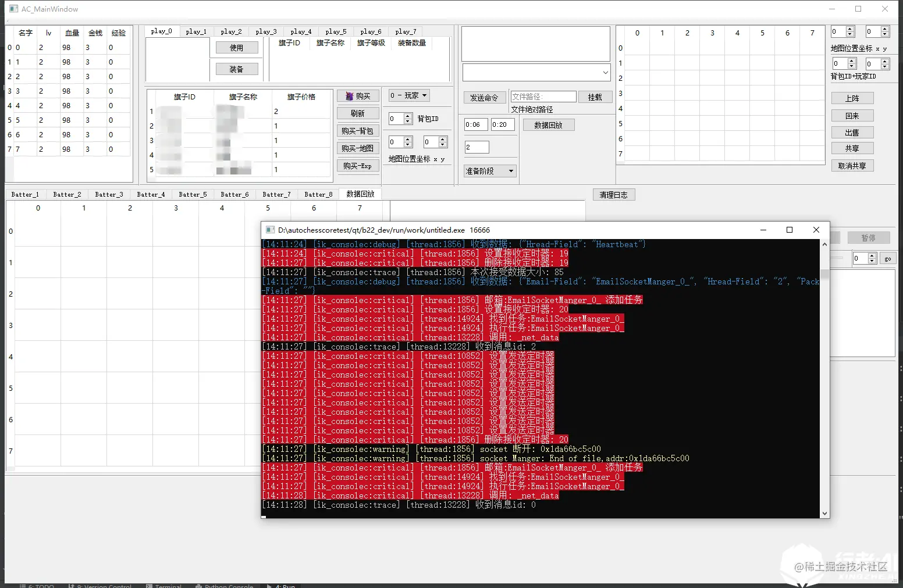Switch to the Batter_8 tab
The height and width of the screenshot is (588, 903).
(x=318, y=194)
